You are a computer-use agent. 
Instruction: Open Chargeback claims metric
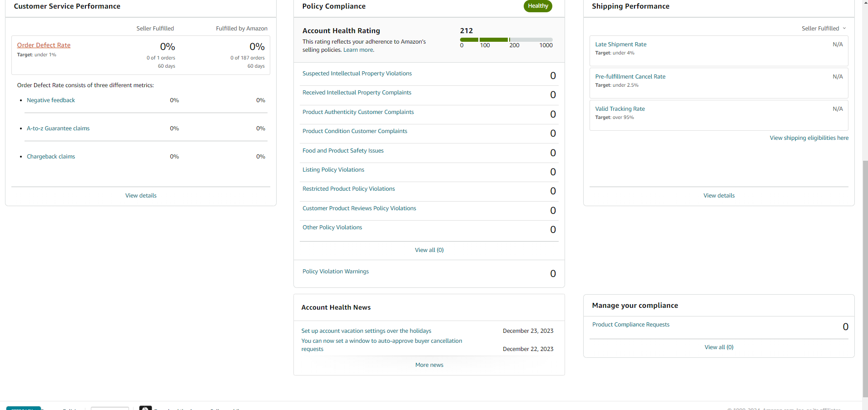tap(51, 157)
